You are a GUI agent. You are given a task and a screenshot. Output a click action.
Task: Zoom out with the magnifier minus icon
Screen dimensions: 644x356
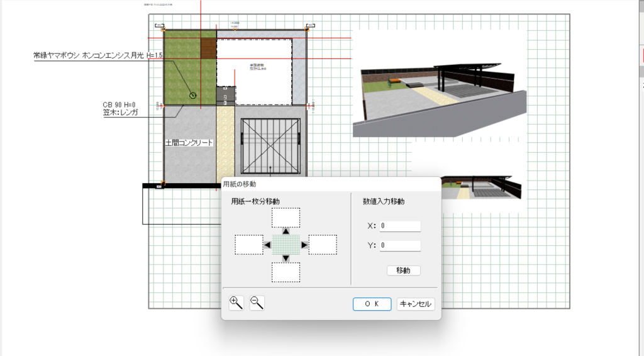[x=257, y=303]
